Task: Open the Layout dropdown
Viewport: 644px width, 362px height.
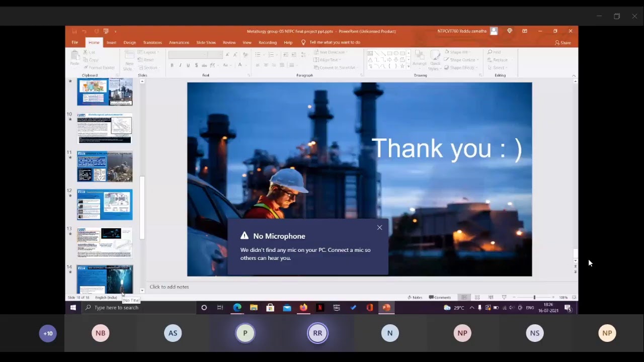Action: click(148, 52)
